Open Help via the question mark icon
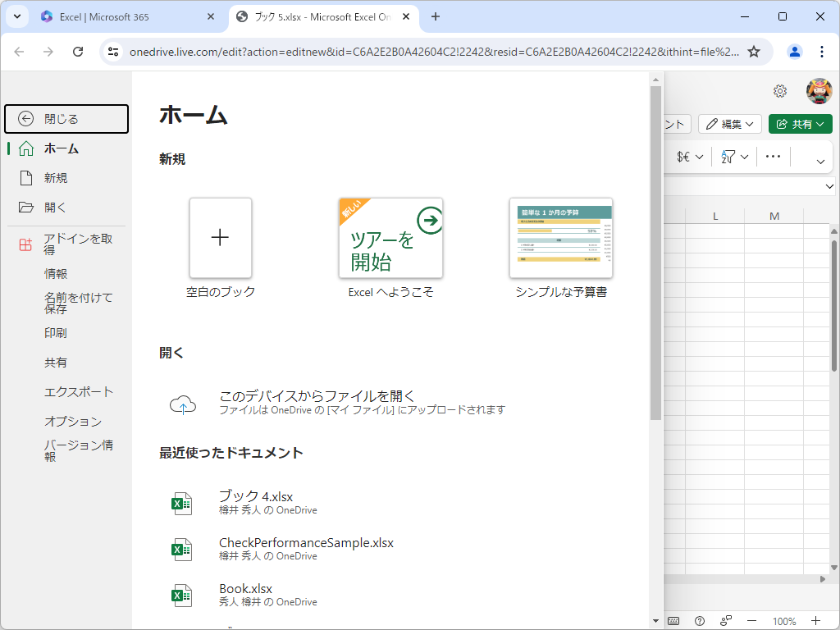 point(700,621)
